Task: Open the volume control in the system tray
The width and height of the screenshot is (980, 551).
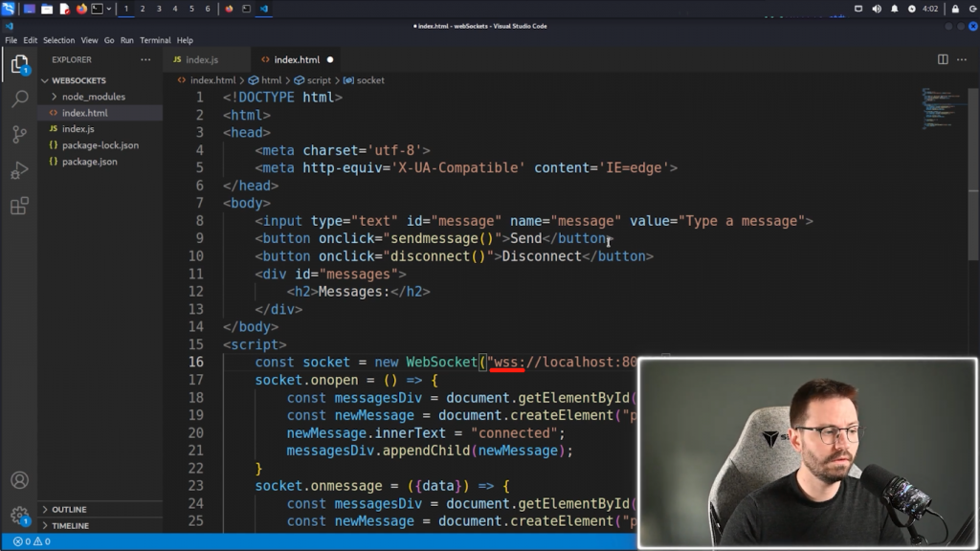Action: point(877,9)
